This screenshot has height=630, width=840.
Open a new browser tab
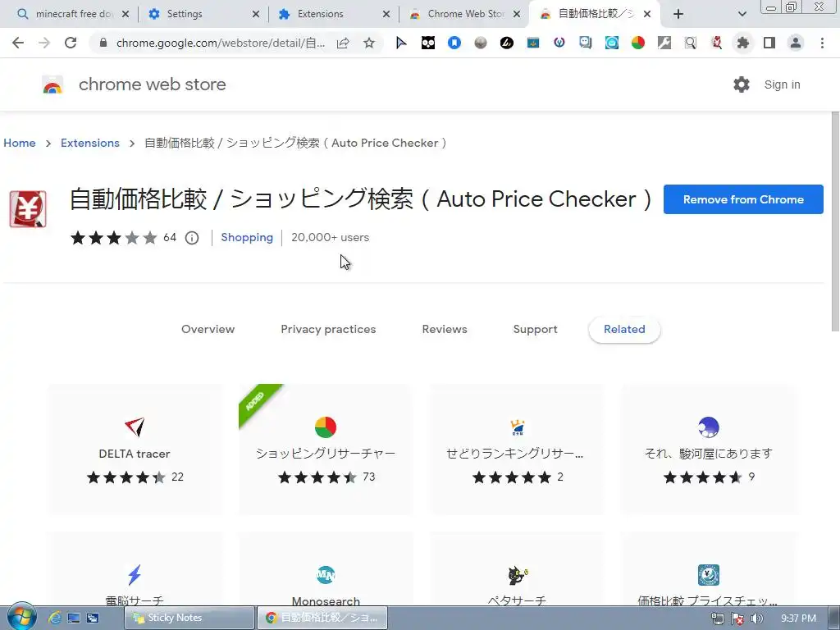(678, 14)
